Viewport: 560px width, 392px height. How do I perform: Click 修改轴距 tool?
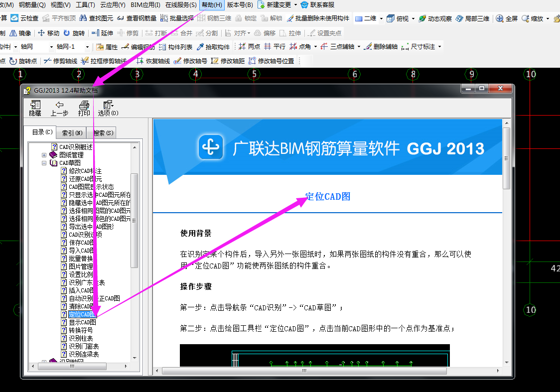(x=228, y=61)
